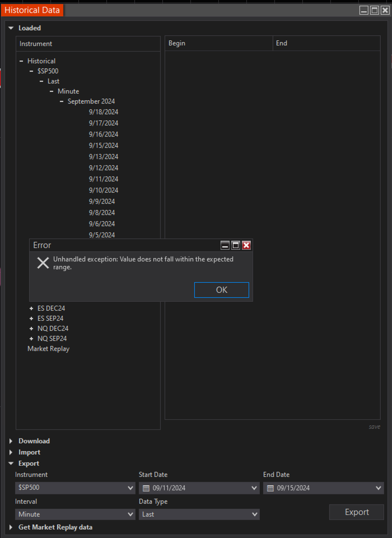Minimize the Historical Data window
Viewport: 392px width, 538px height.
click(364, 10)
